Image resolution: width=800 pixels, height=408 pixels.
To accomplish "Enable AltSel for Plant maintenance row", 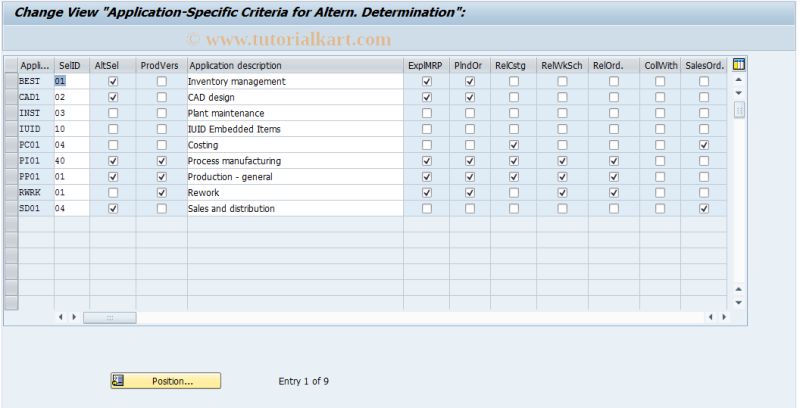I will (113, 113).
